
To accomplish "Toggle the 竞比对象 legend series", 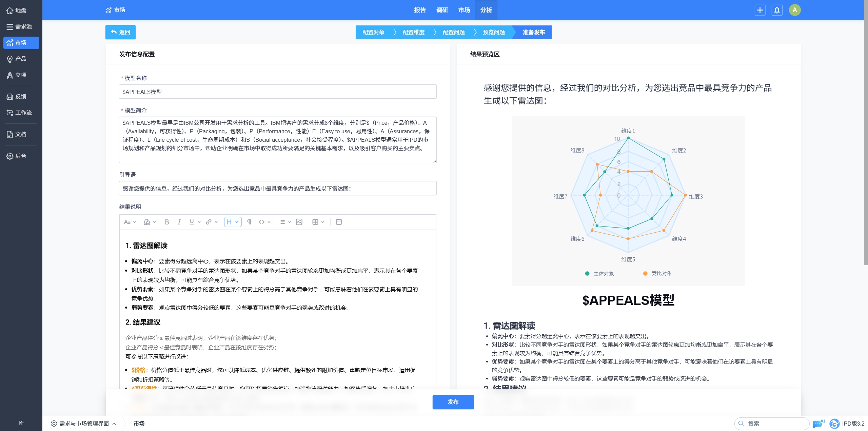I will tap(657, 273).
